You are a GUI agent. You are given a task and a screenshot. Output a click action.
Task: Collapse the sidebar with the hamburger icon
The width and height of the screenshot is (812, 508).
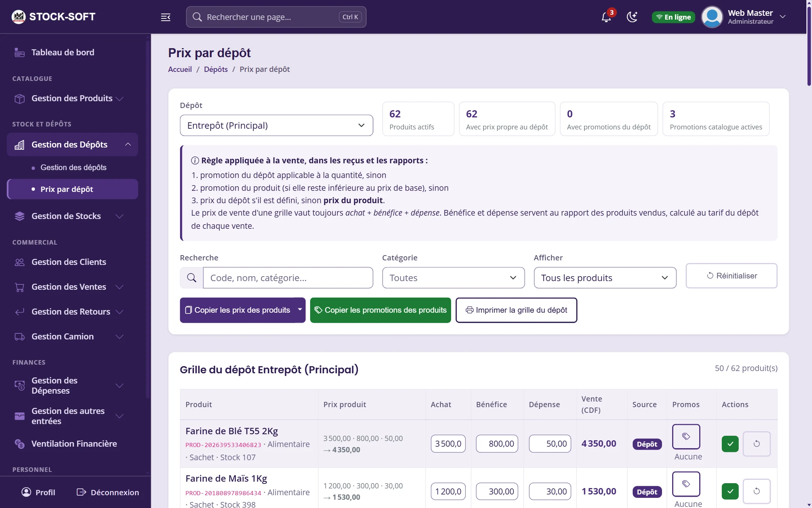166,17
